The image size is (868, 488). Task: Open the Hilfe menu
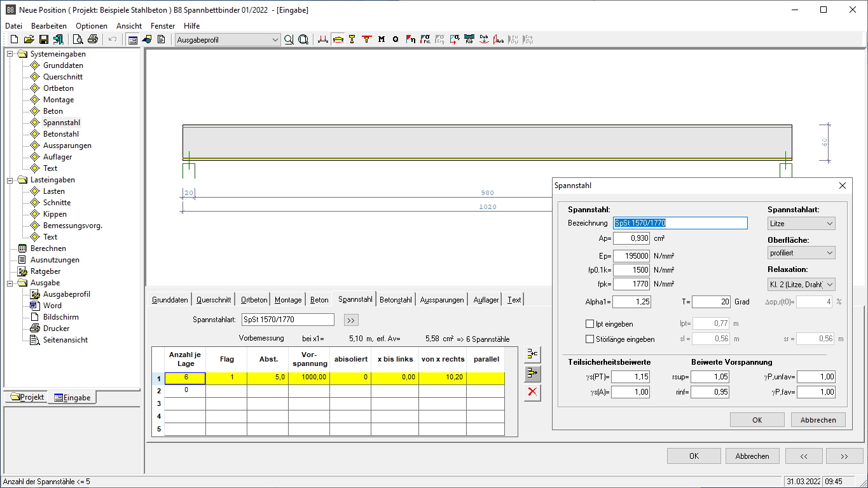point(191,26)
